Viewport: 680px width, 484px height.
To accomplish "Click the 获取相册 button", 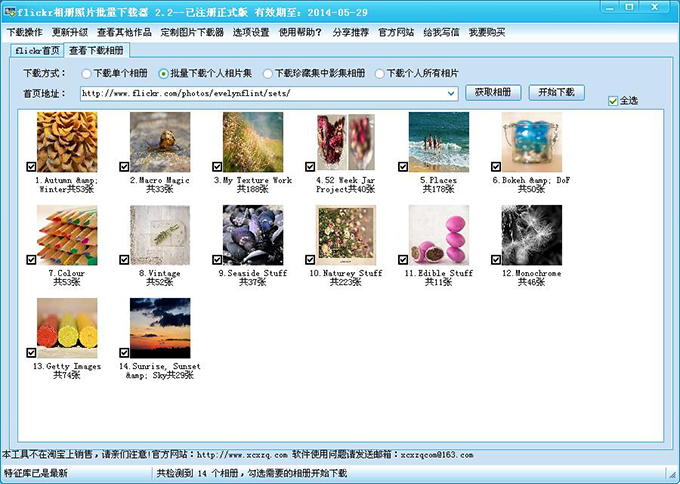I will (x=493, y=92).
